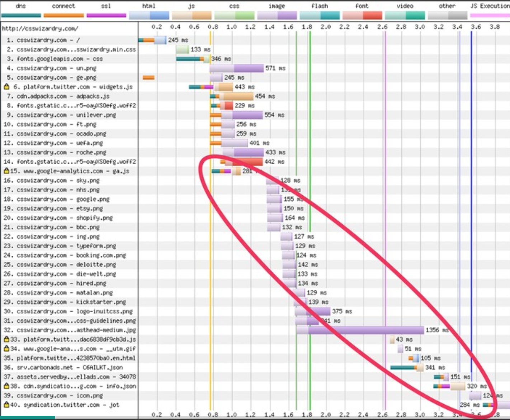Select request 11 ocado.png
This screenshot has width=510, height=420.
(x=55, y=133)
